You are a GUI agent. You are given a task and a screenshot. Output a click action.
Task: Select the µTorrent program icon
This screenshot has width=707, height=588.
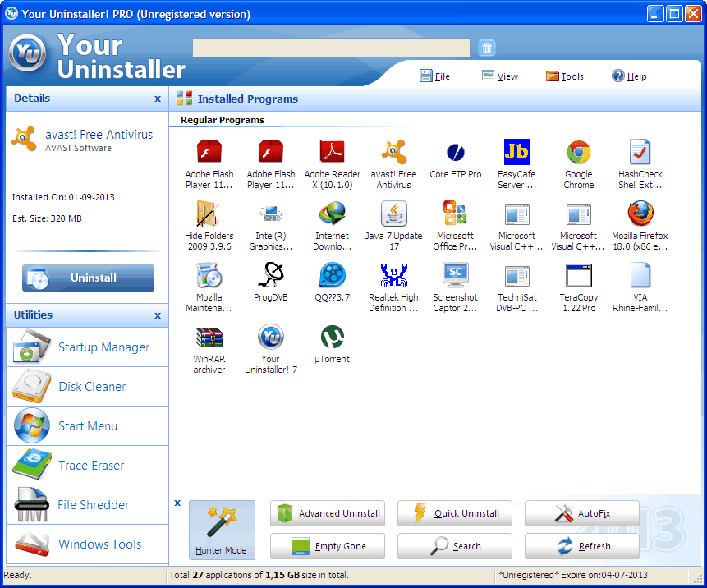[x=333, y=337]
